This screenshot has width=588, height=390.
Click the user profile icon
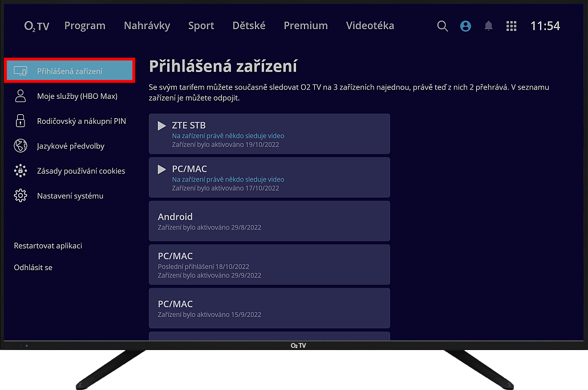465,26
